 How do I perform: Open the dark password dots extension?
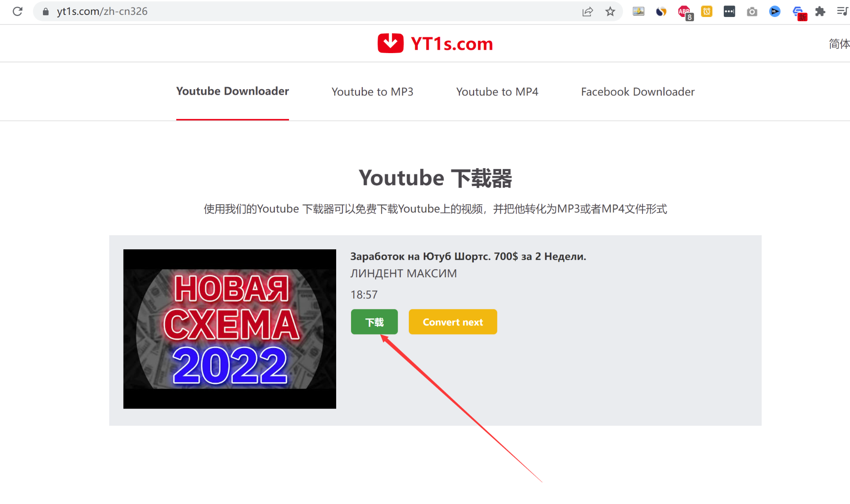[x=729, y=11]
